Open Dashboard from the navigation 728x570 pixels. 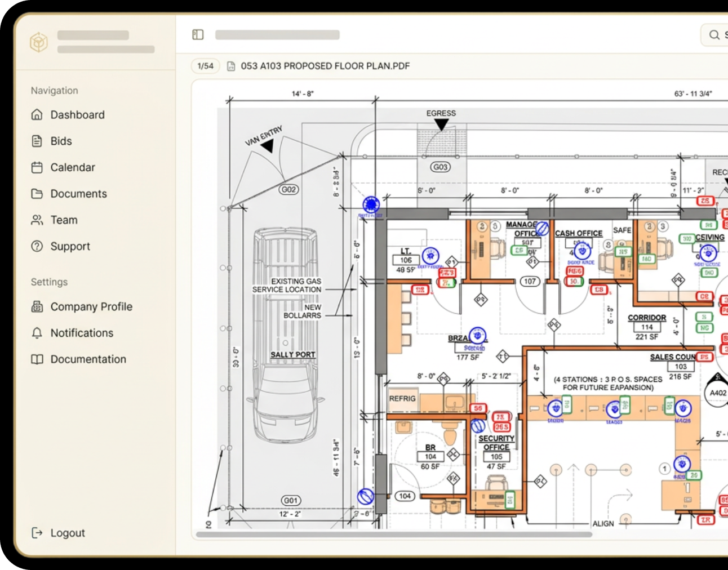click(x=78, y=115)
